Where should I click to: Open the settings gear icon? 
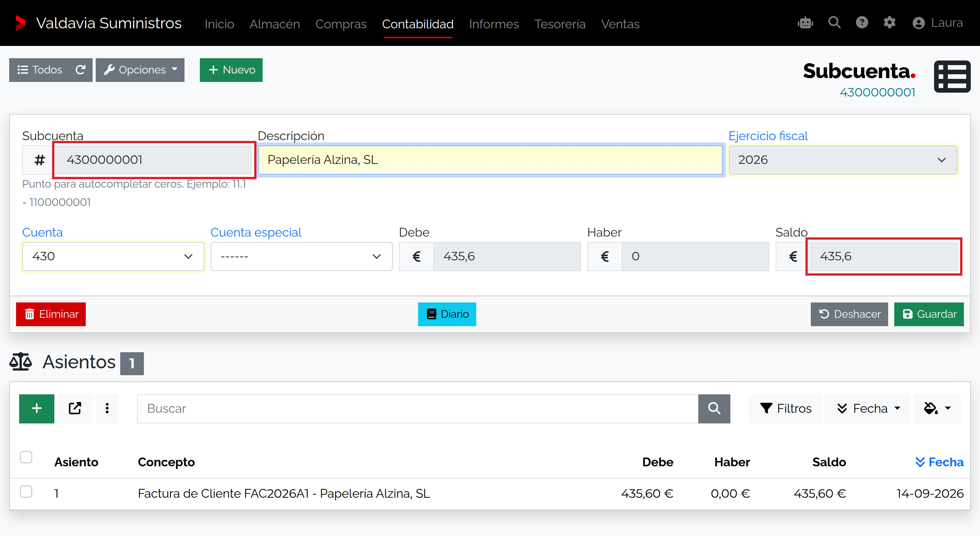[889, 23]
